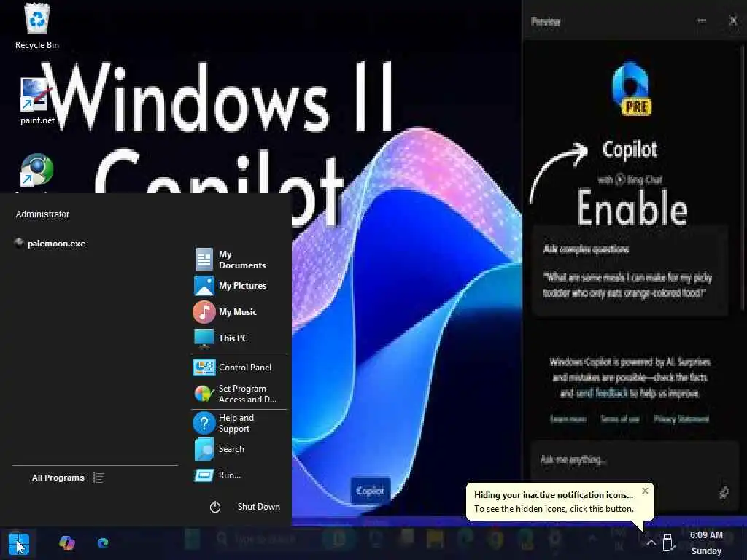747x560 pixels.
Task: Select the Administrator user name
Action: [42, 214]
